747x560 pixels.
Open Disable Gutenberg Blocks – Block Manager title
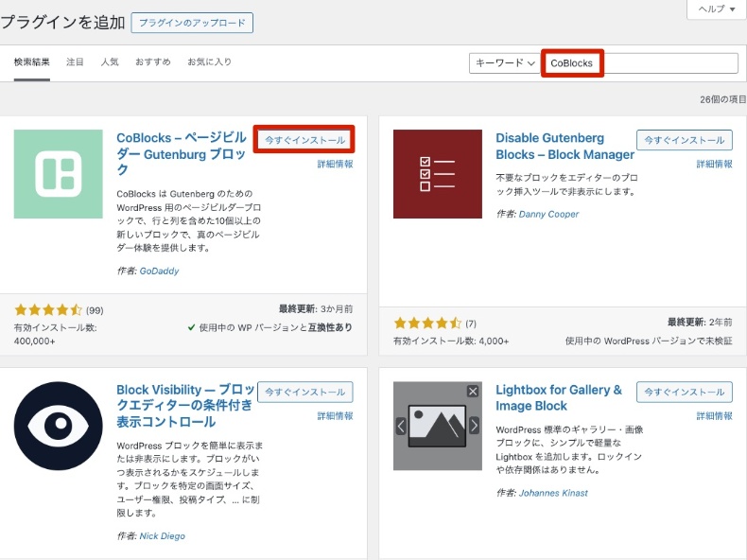pos(565,146)
